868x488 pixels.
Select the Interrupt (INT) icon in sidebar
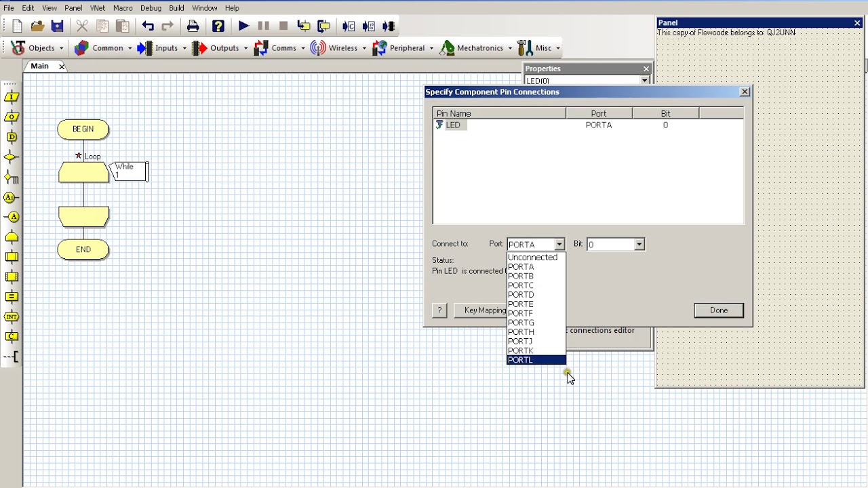click(x=12, y=317)
